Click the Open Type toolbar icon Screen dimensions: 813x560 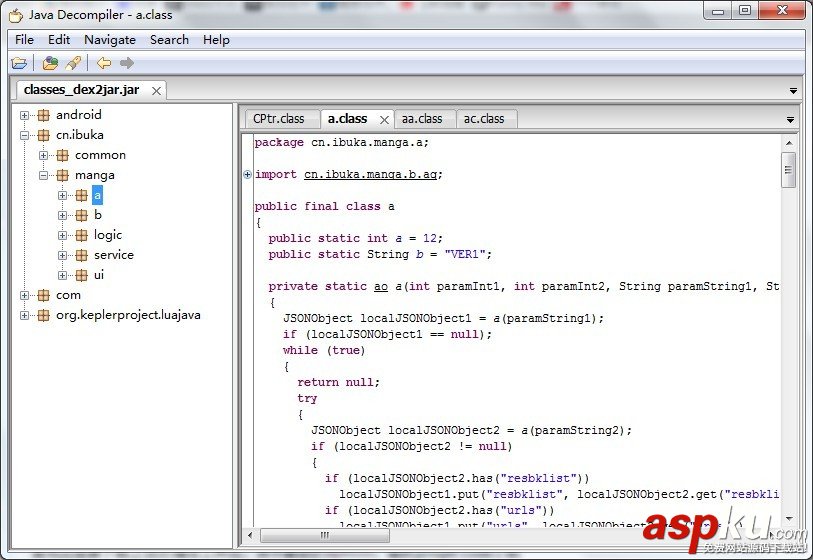pyautogui.click(x=50, y=63)
